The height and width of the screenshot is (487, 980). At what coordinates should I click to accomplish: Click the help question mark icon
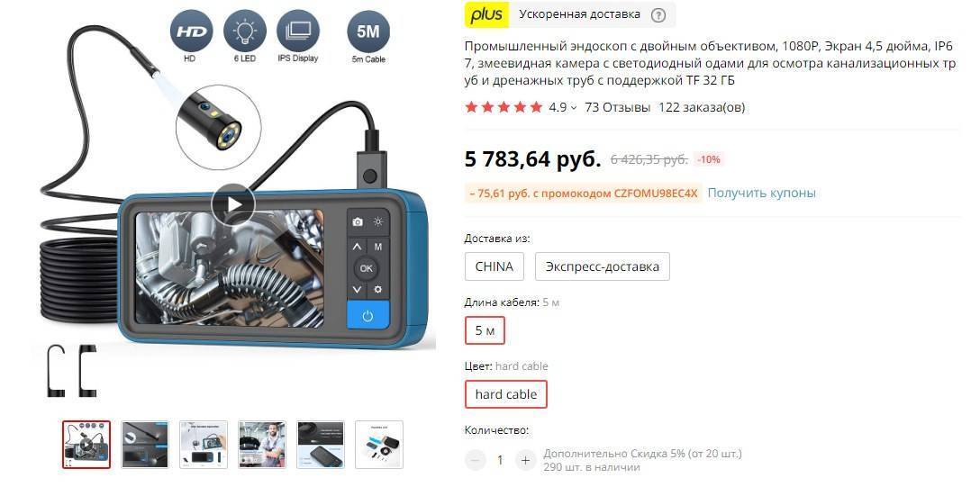click(x=658, y=15)
